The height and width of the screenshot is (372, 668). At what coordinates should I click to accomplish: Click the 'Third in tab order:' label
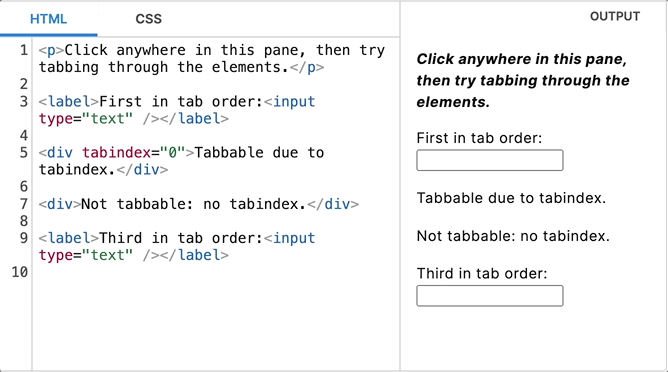tap(482, 273)
